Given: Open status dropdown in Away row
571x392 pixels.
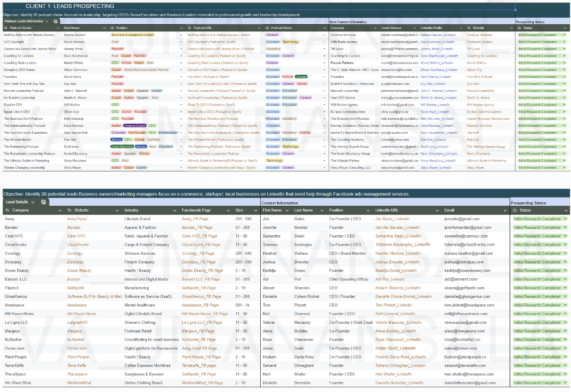Looking at the screenshot, I should point(565,219).
